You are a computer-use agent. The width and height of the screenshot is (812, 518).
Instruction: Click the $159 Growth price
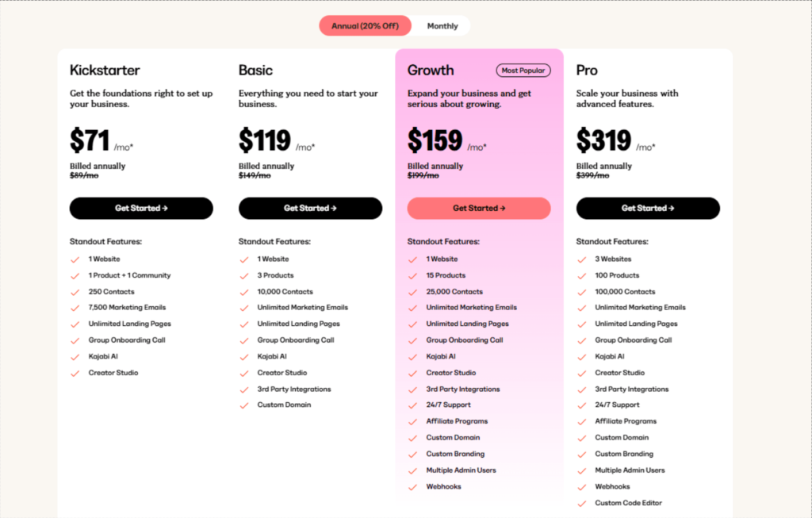click(435, 140)
